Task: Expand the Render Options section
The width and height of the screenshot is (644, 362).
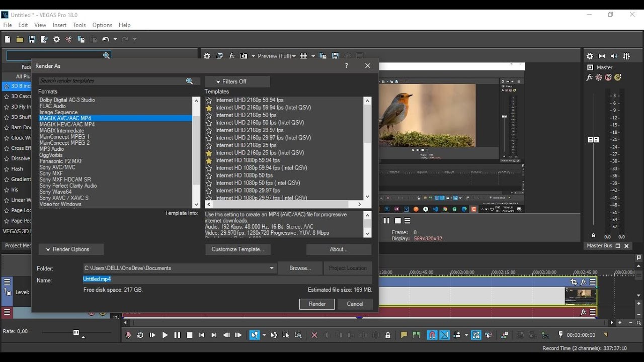Action: [x=71, y=249]
